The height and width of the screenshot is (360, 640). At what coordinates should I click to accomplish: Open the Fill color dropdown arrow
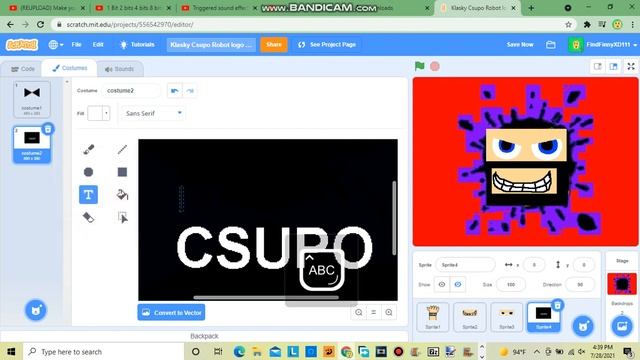[106, 113]
